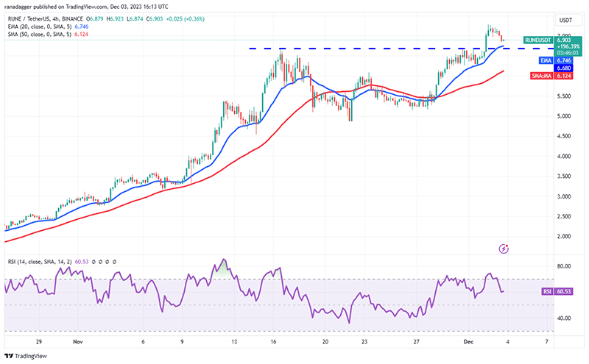589x364 pixels.
Task: Click the blue 6.680 price level tag
Action: (563, 68)
